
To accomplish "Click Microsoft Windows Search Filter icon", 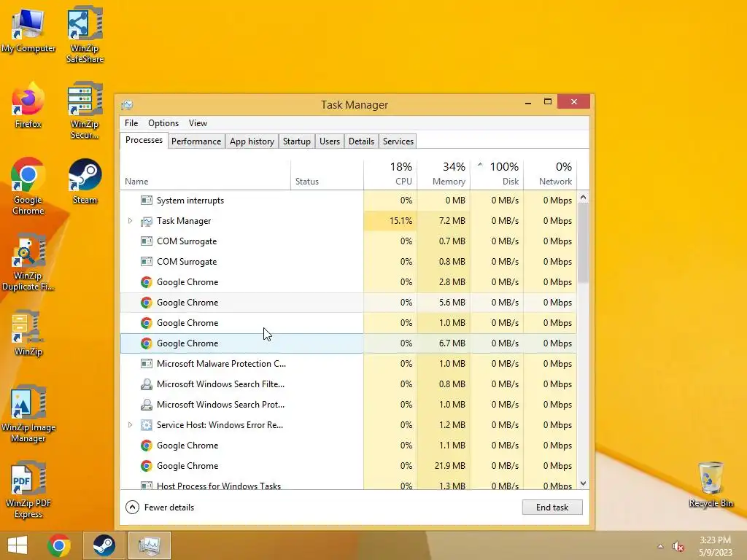I will tap(146, 384).
